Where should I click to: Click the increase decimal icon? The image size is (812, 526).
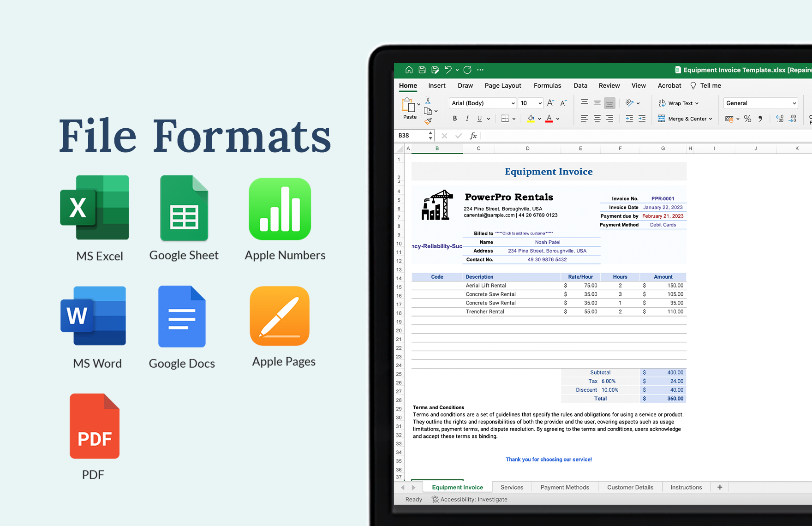tap(780, 119)
